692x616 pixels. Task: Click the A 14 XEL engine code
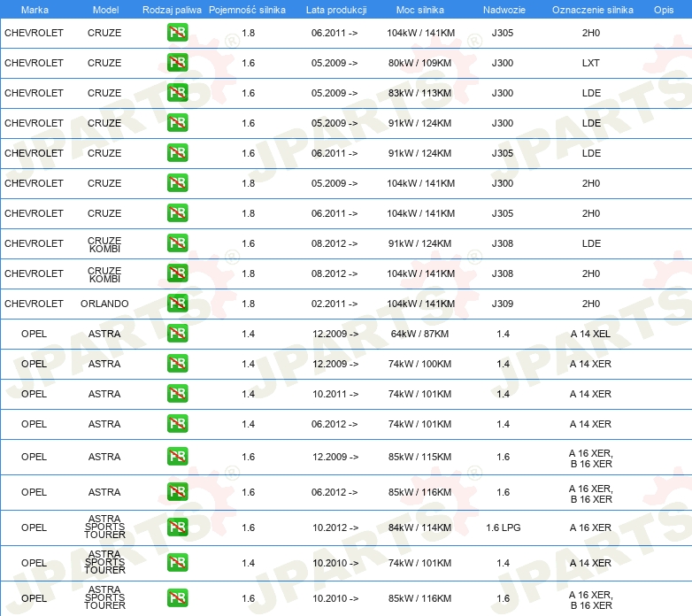click(x=590, y=334)
